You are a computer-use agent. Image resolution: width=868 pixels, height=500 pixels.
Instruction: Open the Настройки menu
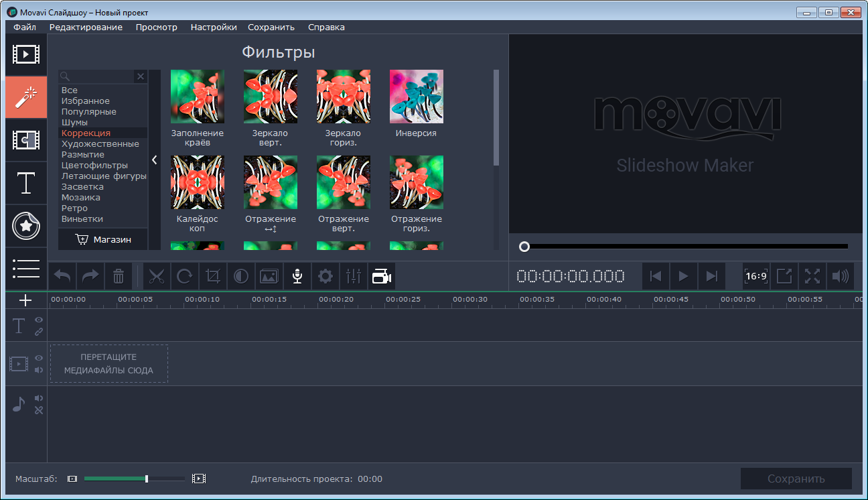[x=214, y=27]
